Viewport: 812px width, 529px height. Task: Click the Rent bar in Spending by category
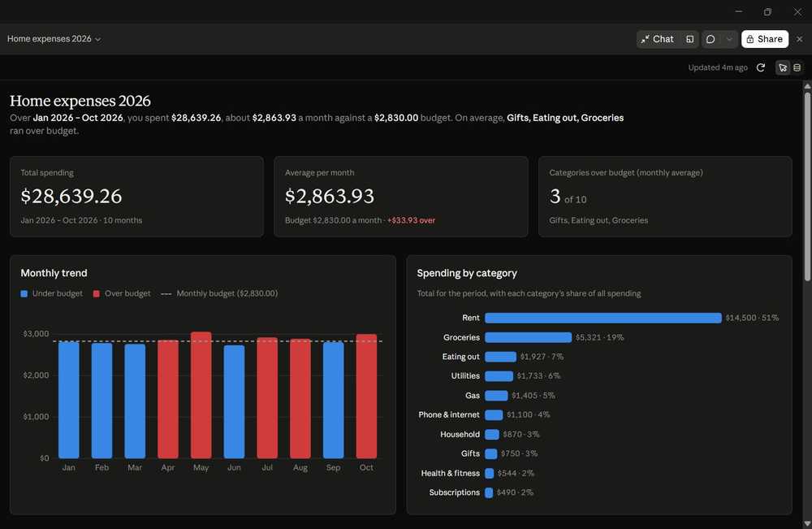click(x=603, y=318)
